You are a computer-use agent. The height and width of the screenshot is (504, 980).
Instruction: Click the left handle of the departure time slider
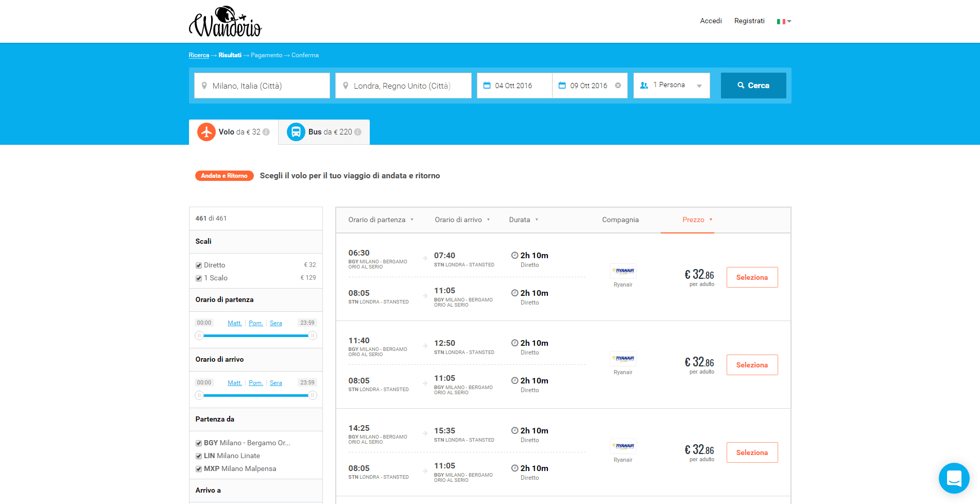pos(199,335)
